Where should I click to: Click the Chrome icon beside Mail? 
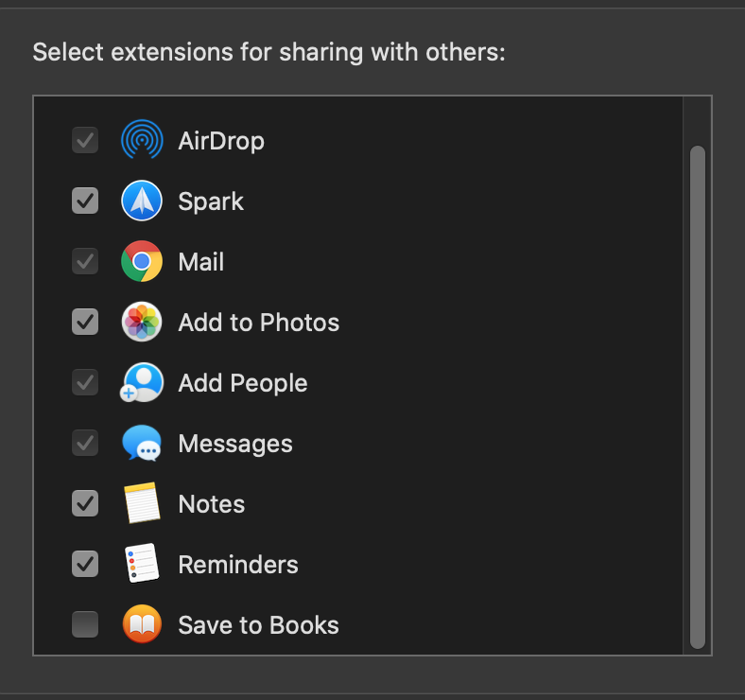[142, 261]
